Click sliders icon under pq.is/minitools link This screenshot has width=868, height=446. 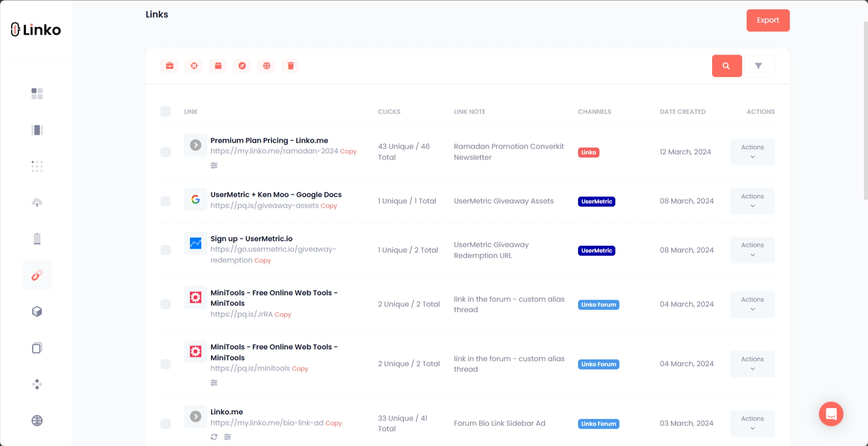(x=214, y=383)
